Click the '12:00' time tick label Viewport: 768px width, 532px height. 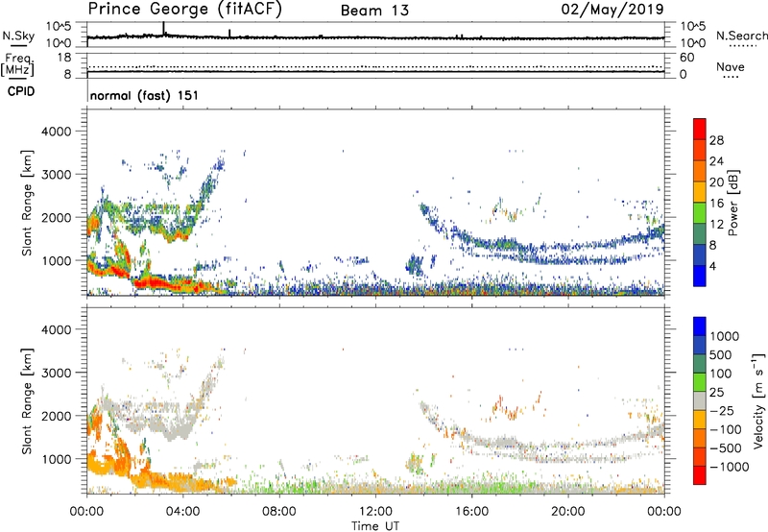(375, 512)
